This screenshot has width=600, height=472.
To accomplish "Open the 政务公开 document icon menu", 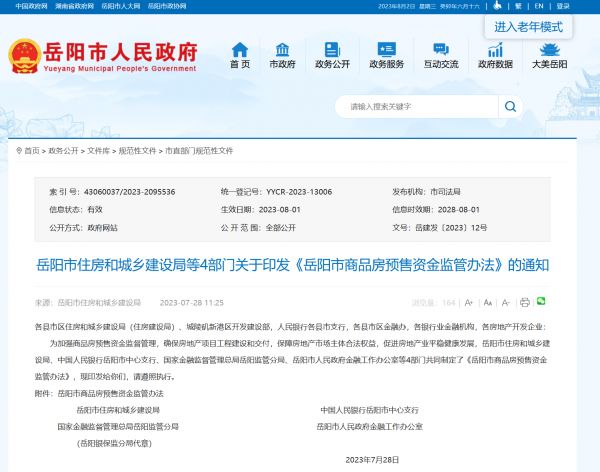I will click(332, 50).
